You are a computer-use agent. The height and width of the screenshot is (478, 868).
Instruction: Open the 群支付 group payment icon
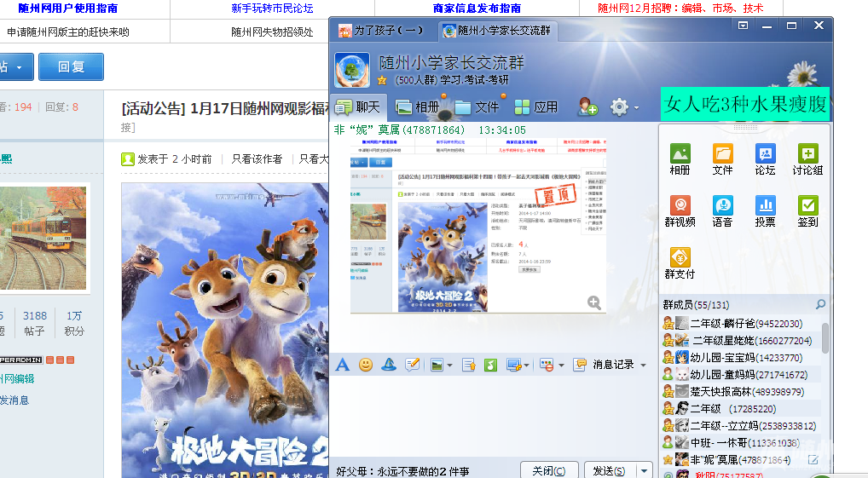pyautogui.click(x=680, y=263)
